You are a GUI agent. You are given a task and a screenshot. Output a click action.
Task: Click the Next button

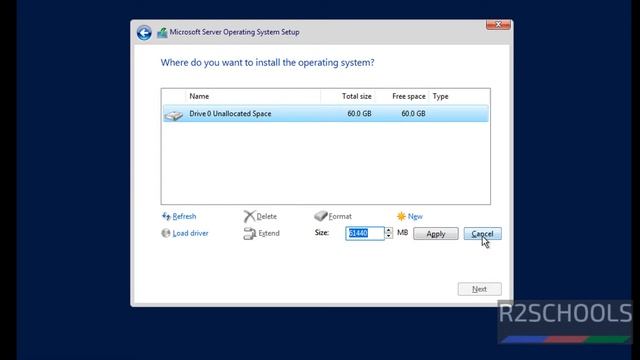[480, 289]
